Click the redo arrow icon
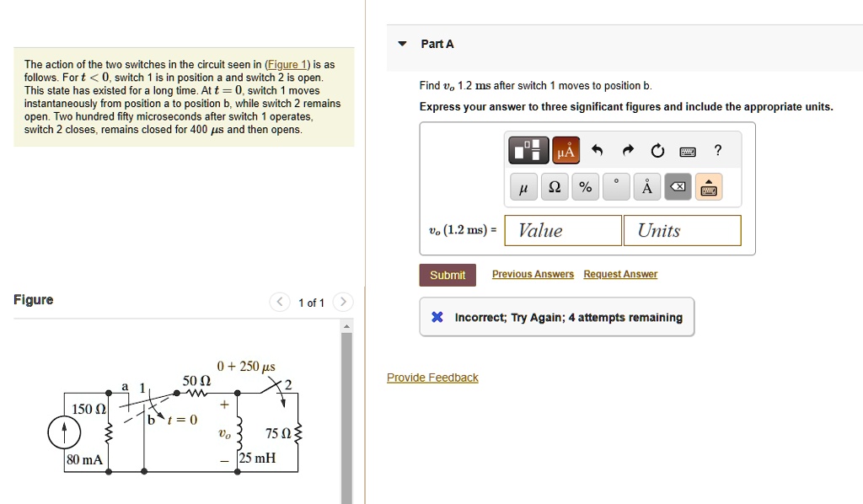This screenshot has height=504, width=863. click(626, 150)
